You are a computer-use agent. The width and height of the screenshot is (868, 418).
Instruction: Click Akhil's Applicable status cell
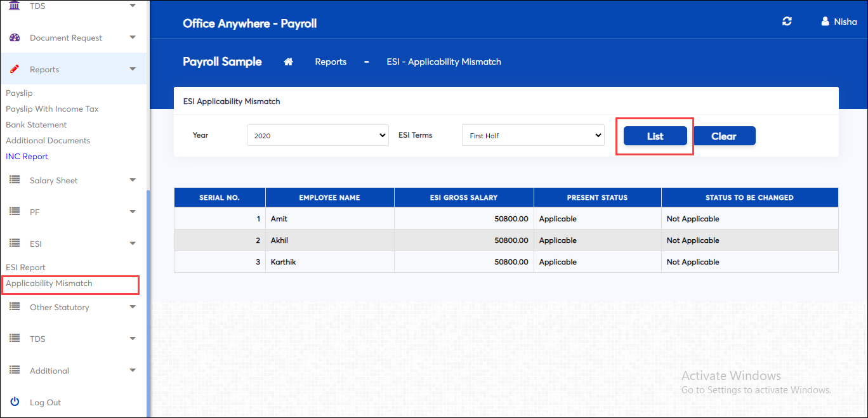pos(597,240)
